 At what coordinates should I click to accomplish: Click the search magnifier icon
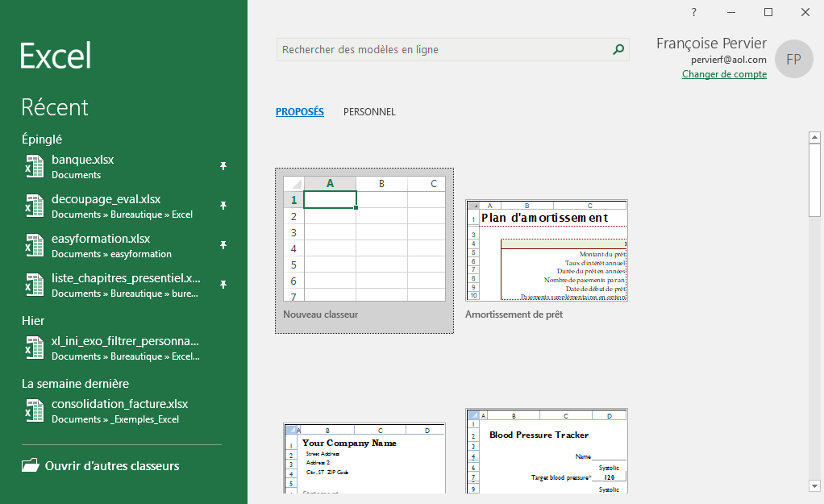click(618, 50)
